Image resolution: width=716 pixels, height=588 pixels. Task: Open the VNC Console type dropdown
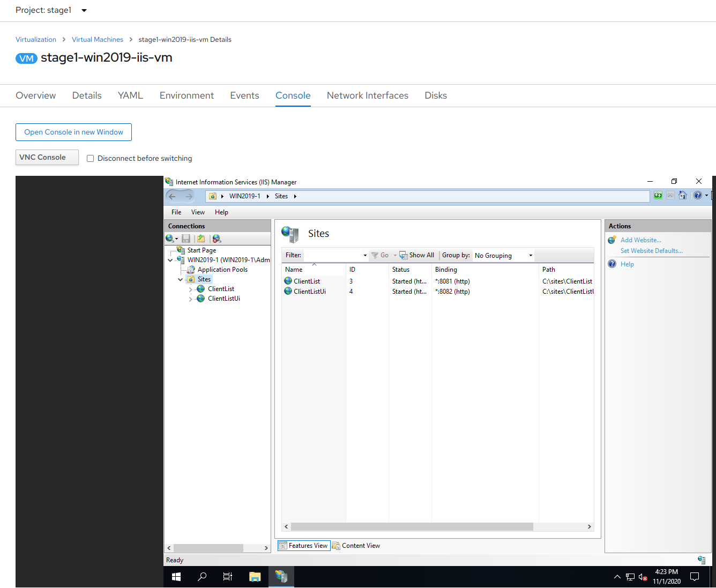pos(47,157)
